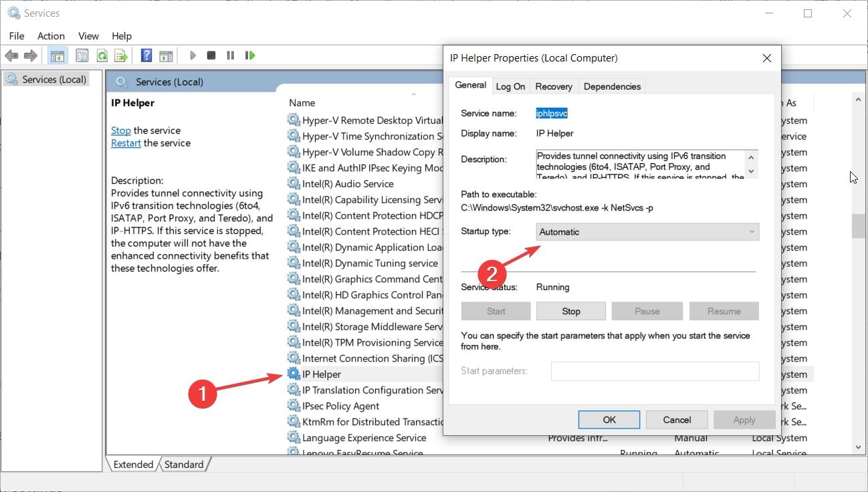Select Intel(R) Dynamic Tuning service row
This screenshot has height=492, width=868.
pos(364,263)
